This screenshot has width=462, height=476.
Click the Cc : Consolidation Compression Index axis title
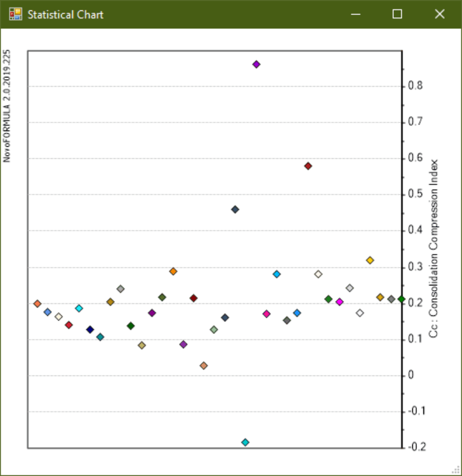pos(434,248)
